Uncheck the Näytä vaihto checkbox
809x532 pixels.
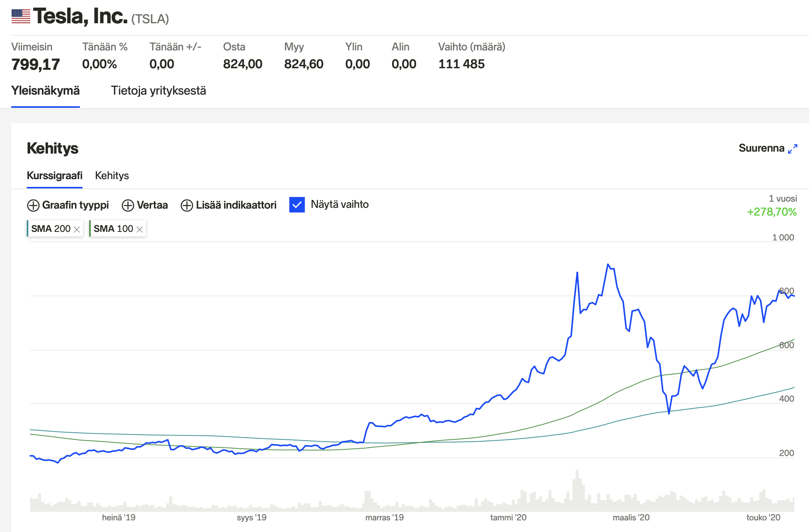point(297,205)
